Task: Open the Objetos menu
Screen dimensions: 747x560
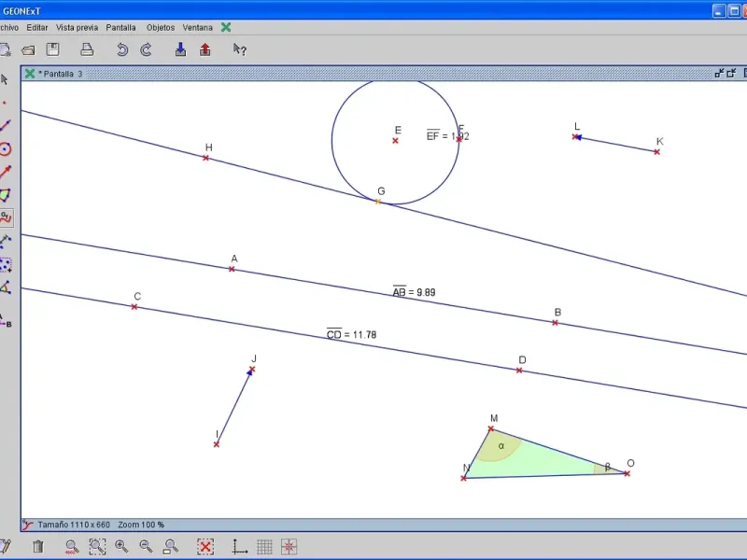Action: (x=161, y=28)
